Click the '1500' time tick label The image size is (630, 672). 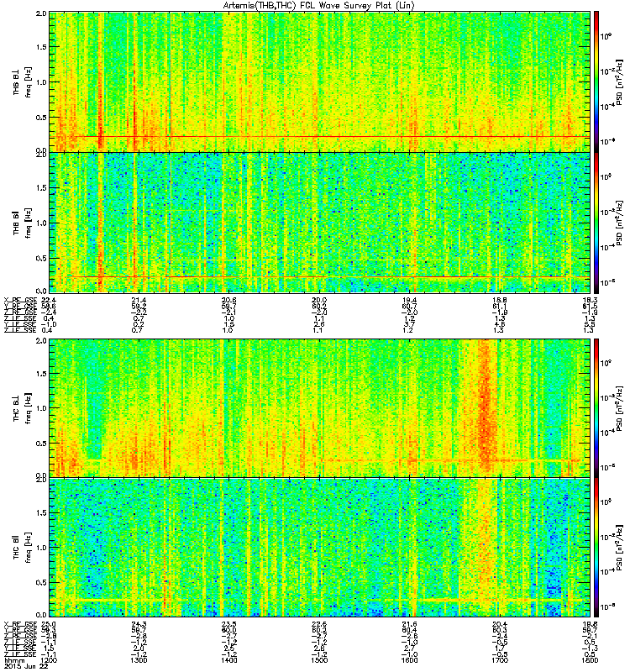click(x=319, y=660)
